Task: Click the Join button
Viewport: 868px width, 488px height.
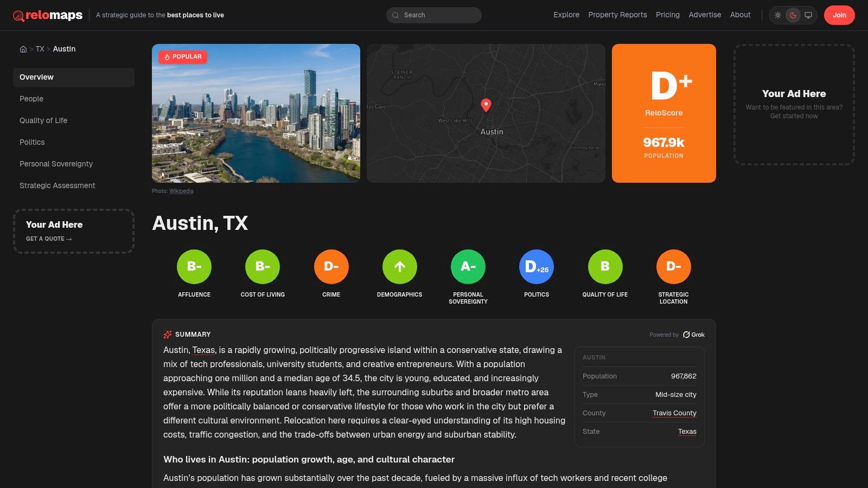Action: tap(839, 15)
